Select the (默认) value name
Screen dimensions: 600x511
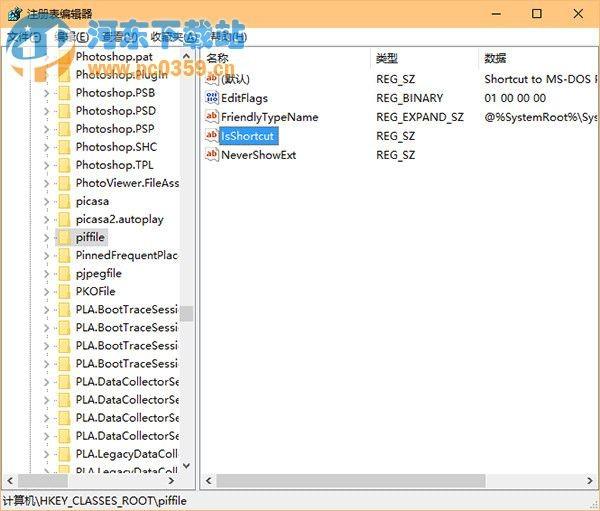[x=235, y=79]
